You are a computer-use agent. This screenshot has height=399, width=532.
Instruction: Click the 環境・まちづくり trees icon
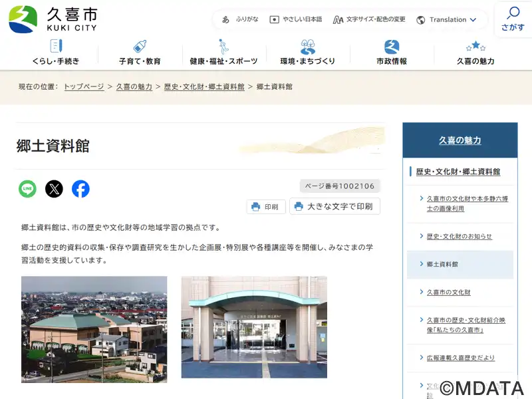pyautogui.click(x=308, y=47)
